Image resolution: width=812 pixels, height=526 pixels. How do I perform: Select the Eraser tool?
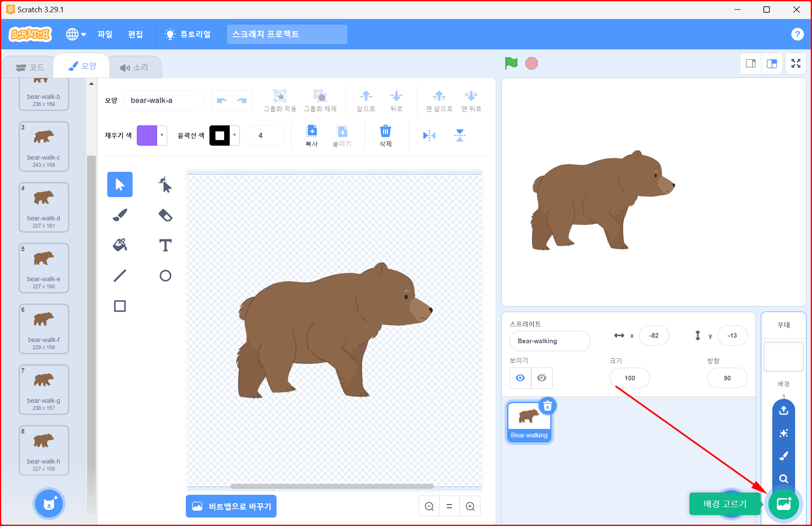point(165,215)
